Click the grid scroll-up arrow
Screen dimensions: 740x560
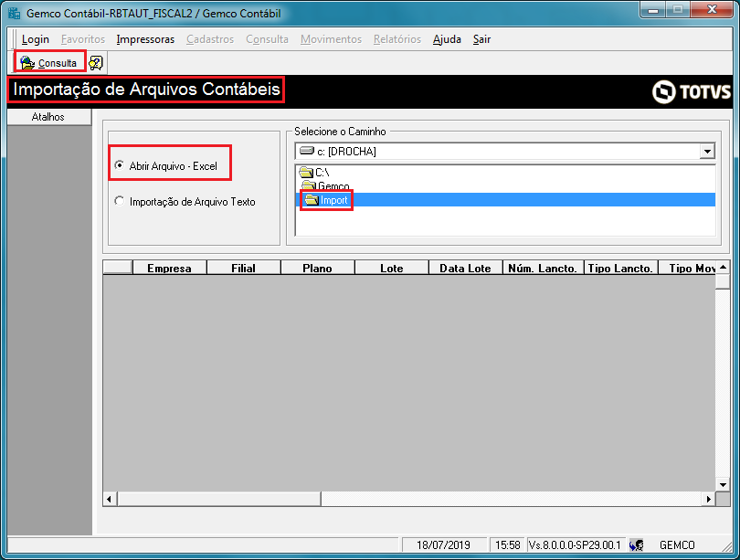[723, 267]
